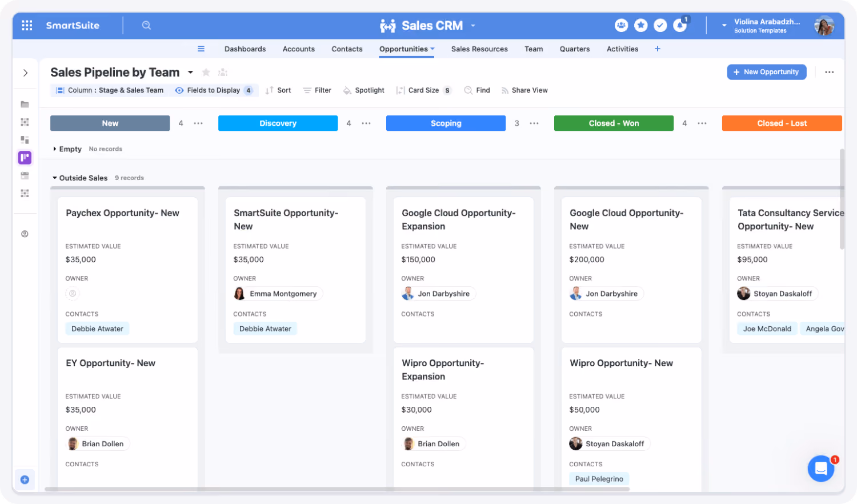This screenshot has width=857, height=504.
Task: Add a new app tab with plus icon
Action: click(x=658, y=49)
